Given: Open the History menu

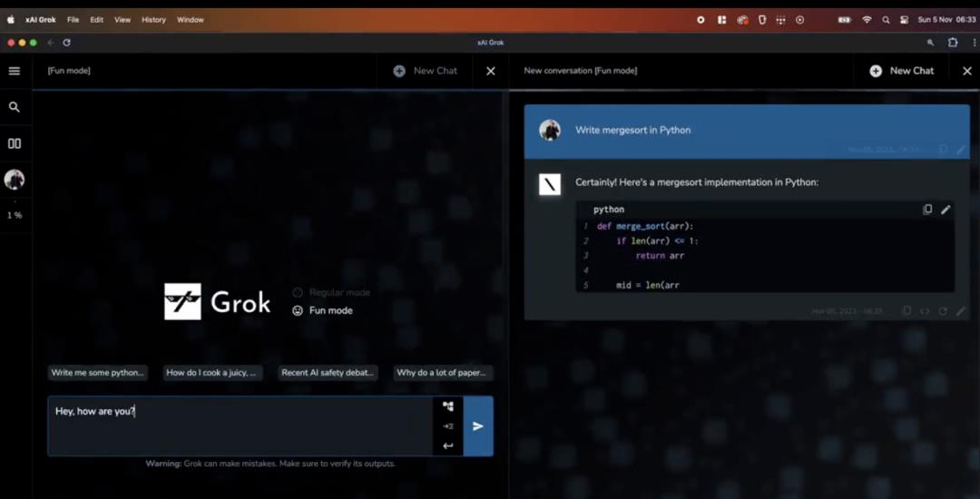Looking at the screenshot, I should tap(153, 20).
